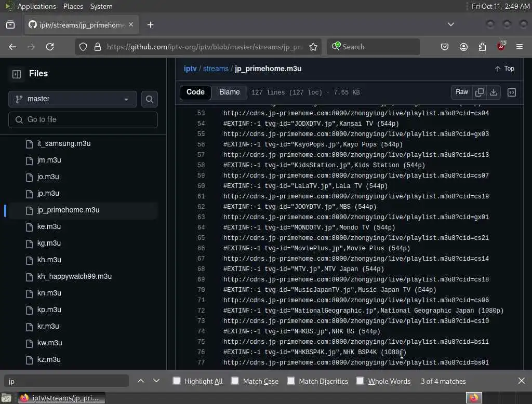Screen dimensions: 532x404
Task: Open the kp.m3u file
Action: click(49, 309)
